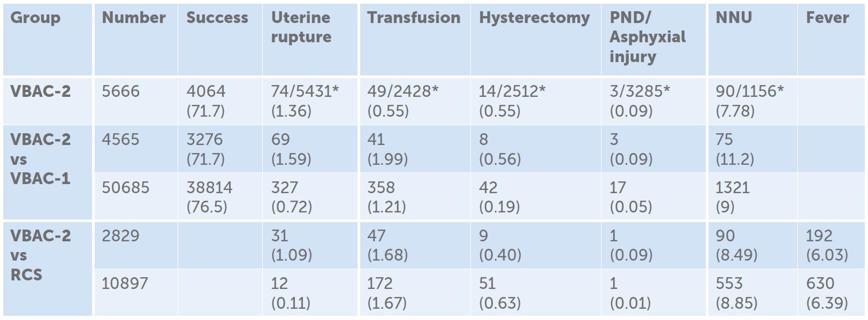Select the success cell 38814 (76.5)
The width and height of the screenshot is (868, 320).
[x=209, y=197]
